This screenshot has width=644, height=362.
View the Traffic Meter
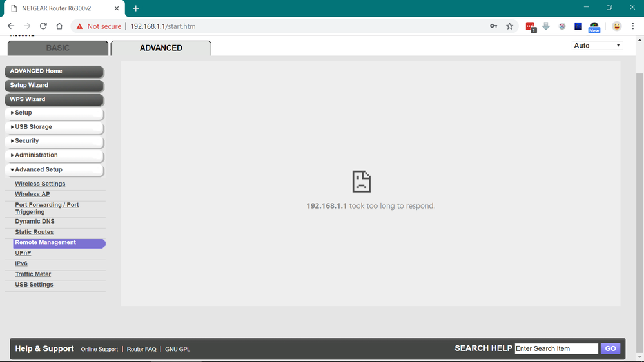[33, 274]
